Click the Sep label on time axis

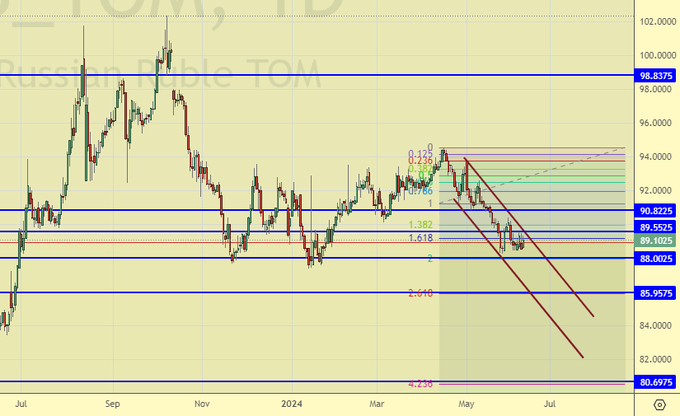click(x=113, y=404)
